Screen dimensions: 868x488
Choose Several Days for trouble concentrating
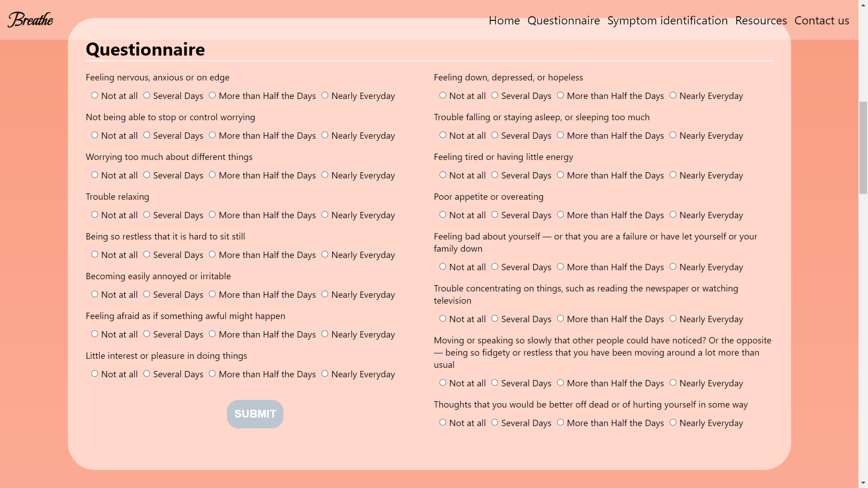pyautogui.click(x=495, y=319)
